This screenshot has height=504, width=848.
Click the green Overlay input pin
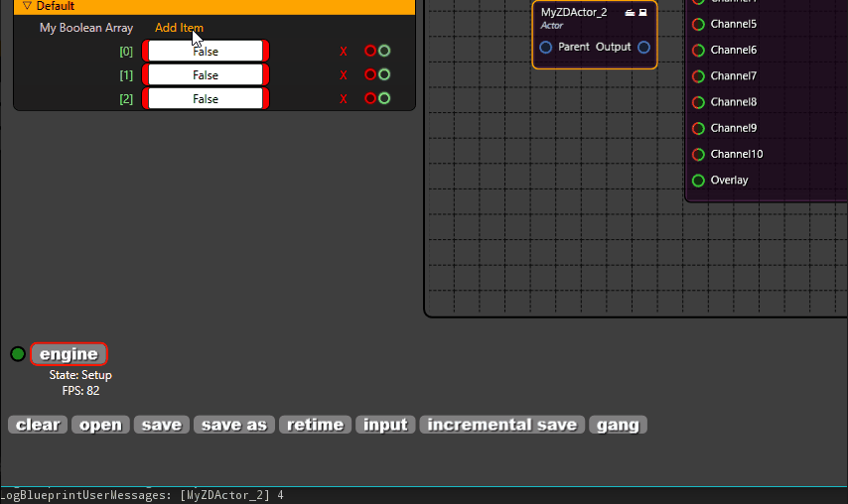pos(698,181)
